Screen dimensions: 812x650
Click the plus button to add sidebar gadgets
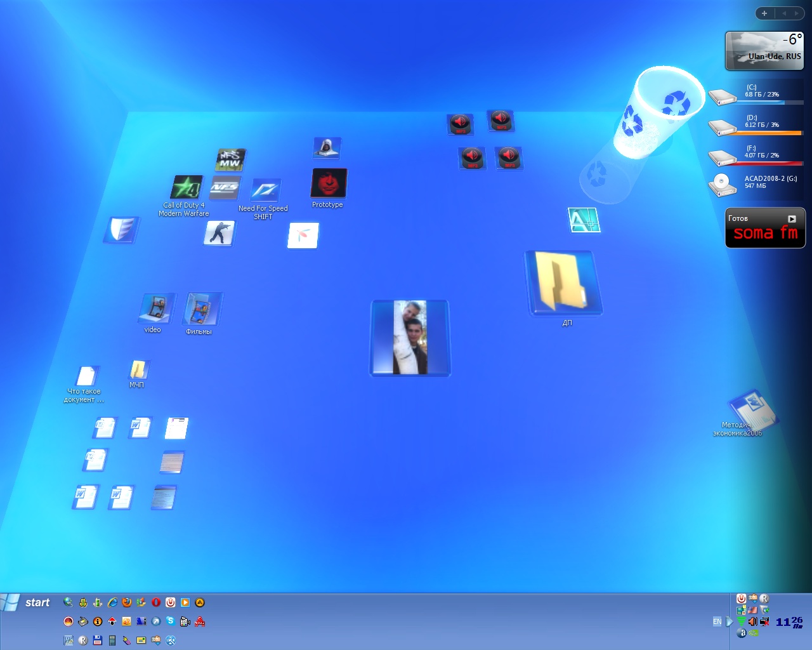pos(764,13)
